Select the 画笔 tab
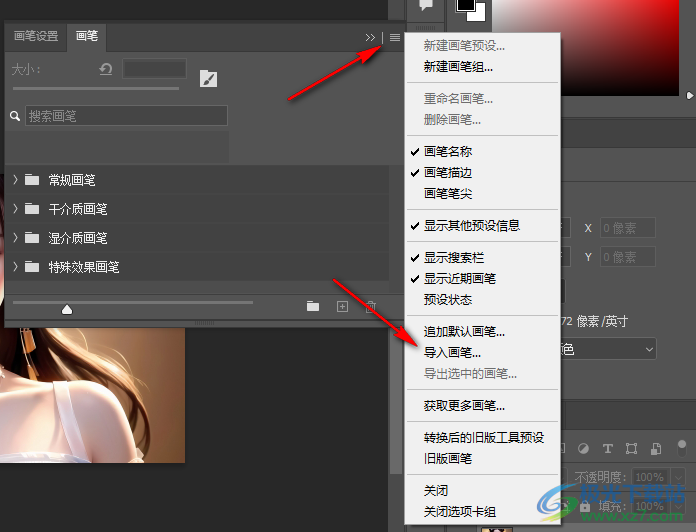Image resolution: width=696 pixels, height=532 pixels. click(x=87, y=35)
